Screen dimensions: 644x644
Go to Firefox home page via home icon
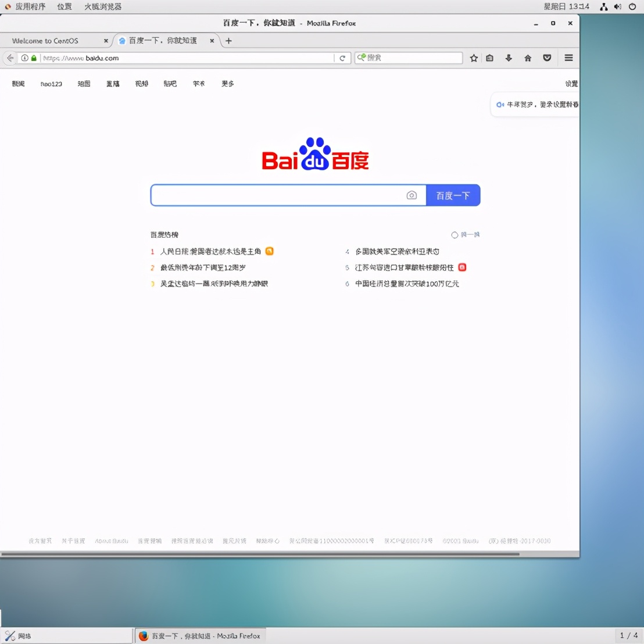(528, 58)
